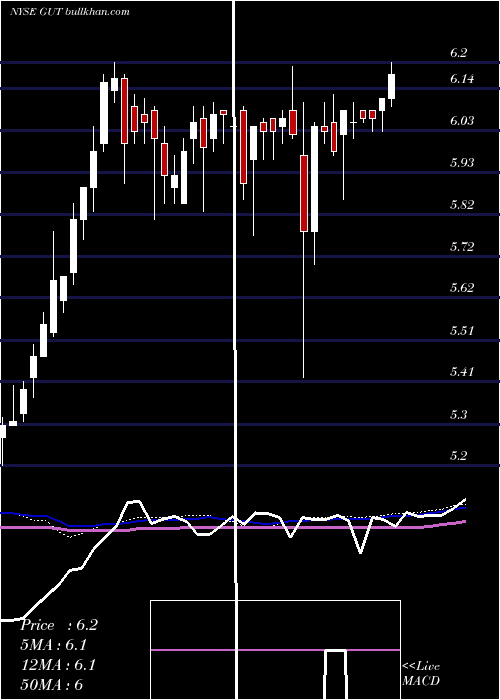This screenshot has width=500, height=700.
Task: Click the '<<Live MACD' label
Action: tap(421, 674)
